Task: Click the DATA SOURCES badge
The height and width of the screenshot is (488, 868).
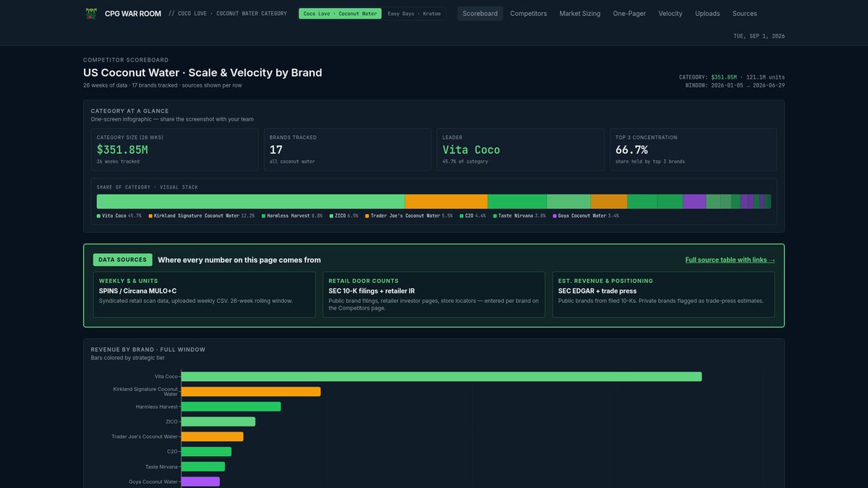Action: [x=122, y=260]
